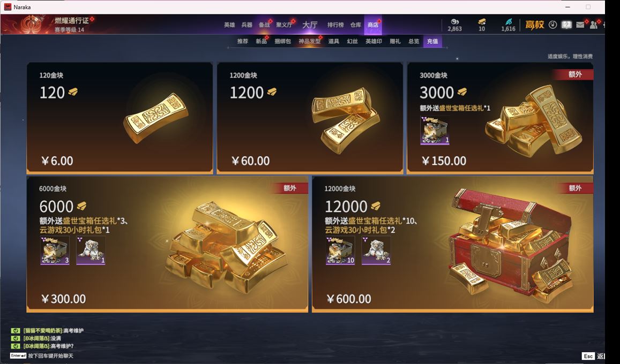Image resolution: width=620 pixels, height=364 pixels.
Task: Buy the 1200 gold pack for ¥60.00
Action: (310, 118)
